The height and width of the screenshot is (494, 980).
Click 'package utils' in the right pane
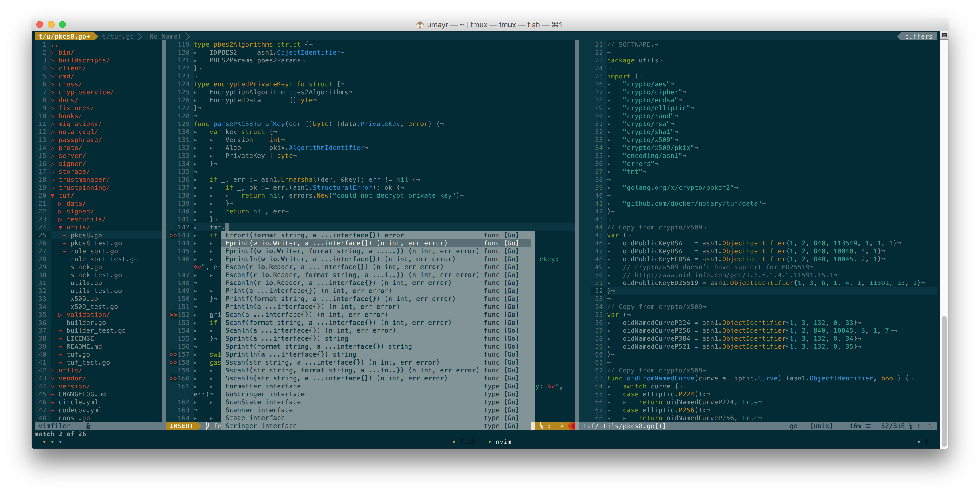click(633, 60)
